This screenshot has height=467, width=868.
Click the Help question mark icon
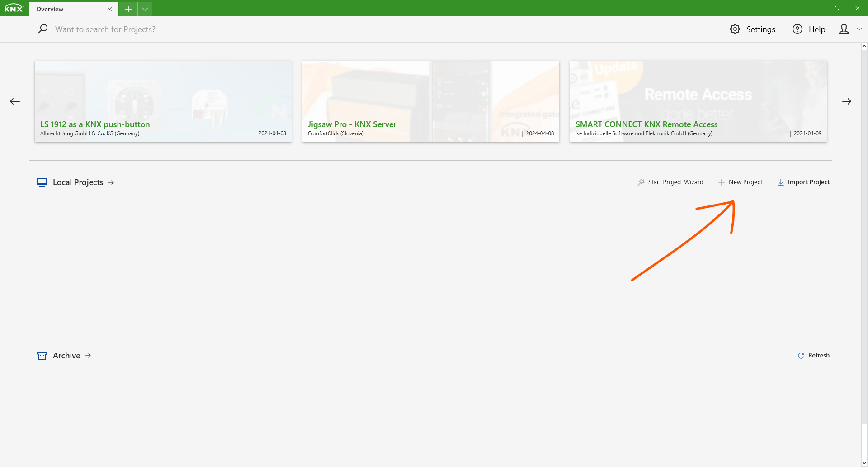(797, 29)
